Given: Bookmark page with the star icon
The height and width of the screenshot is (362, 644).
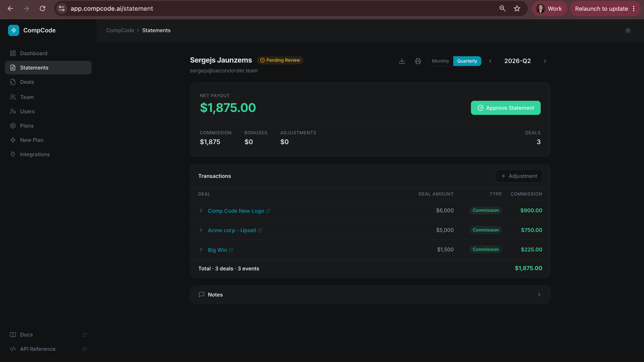Looking at the screenshot, I should (517, 8).
